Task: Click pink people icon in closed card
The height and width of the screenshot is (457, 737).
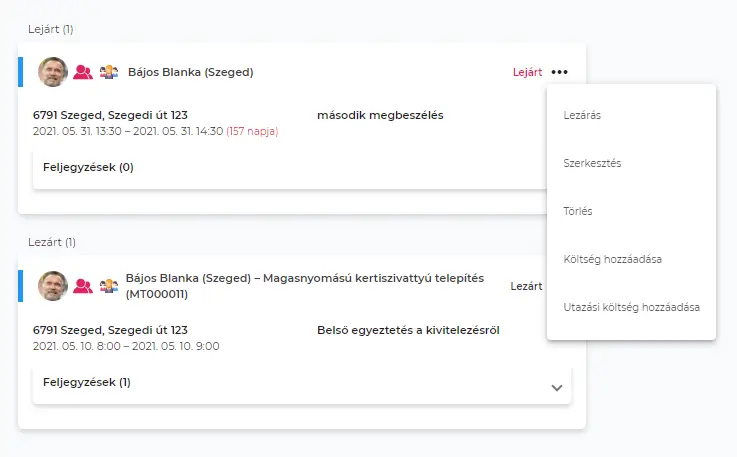Action: click(x=83, y=286)
